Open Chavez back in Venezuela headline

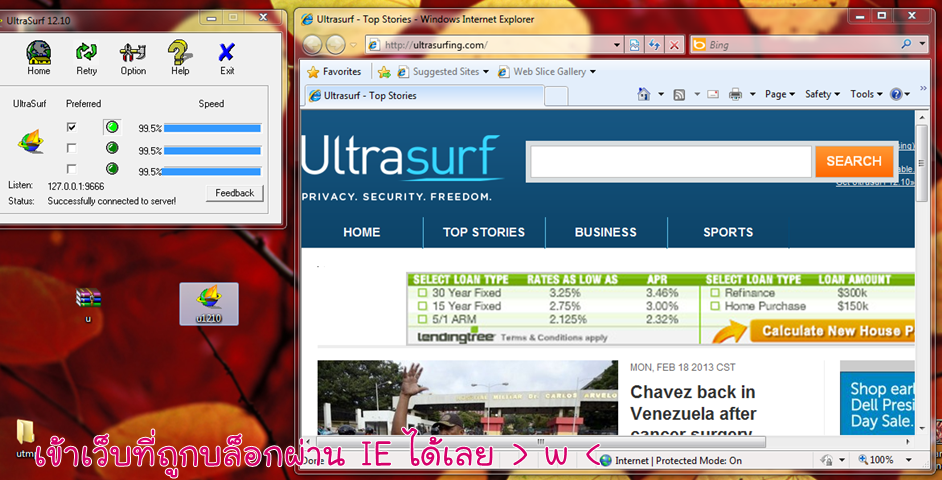pyautogui.click(x=693, y=412)
